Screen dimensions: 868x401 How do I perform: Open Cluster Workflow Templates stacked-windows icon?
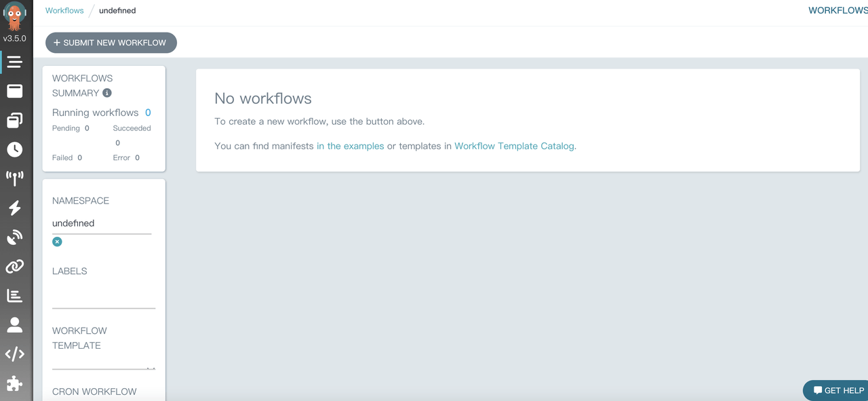tap(14, 120)
